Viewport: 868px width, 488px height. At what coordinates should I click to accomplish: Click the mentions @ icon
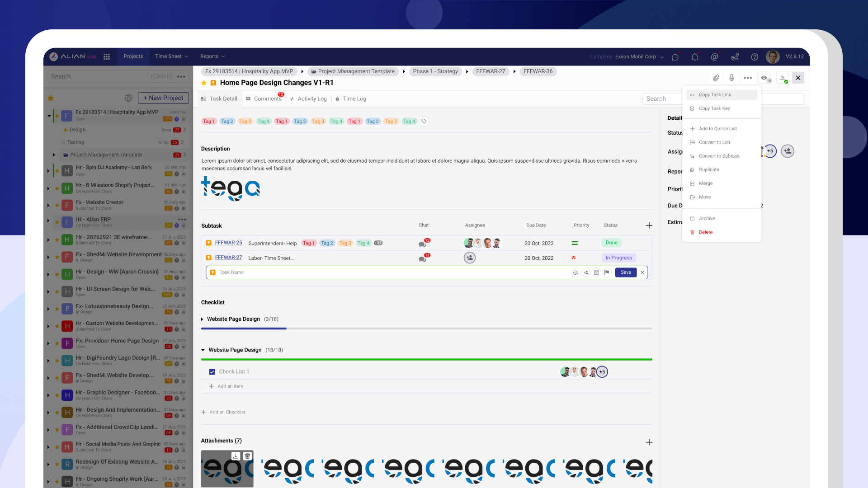(714, 57)
